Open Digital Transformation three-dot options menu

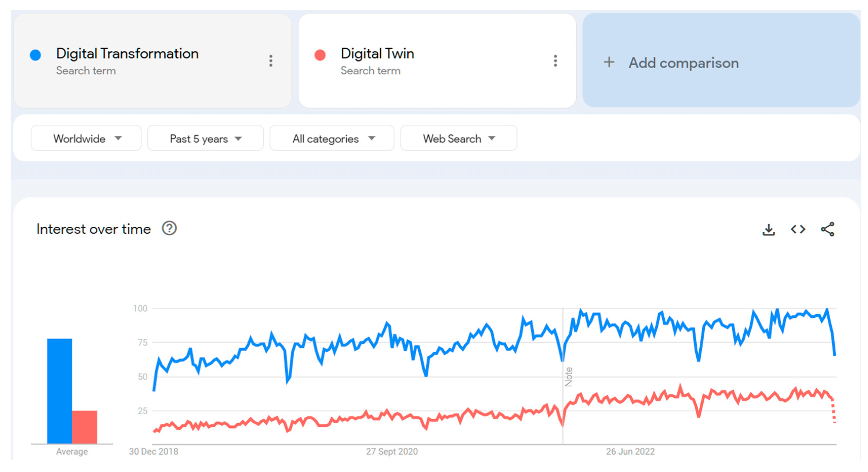pos(271,61)
